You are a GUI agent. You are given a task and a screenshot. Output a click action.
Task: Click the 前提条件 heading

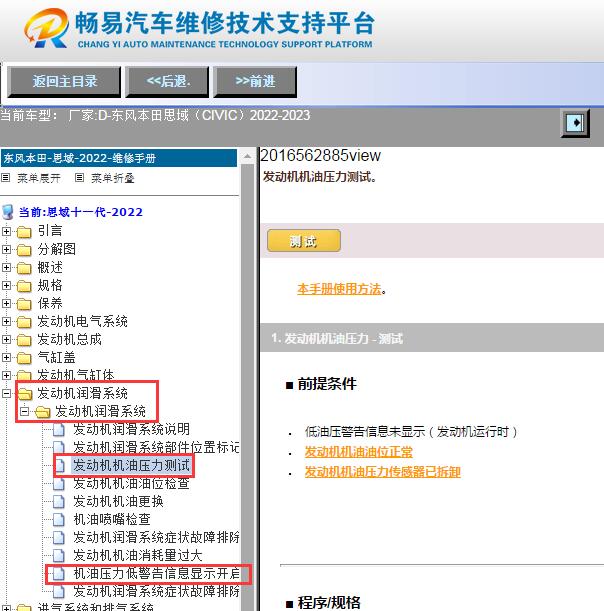coord(327,384)
